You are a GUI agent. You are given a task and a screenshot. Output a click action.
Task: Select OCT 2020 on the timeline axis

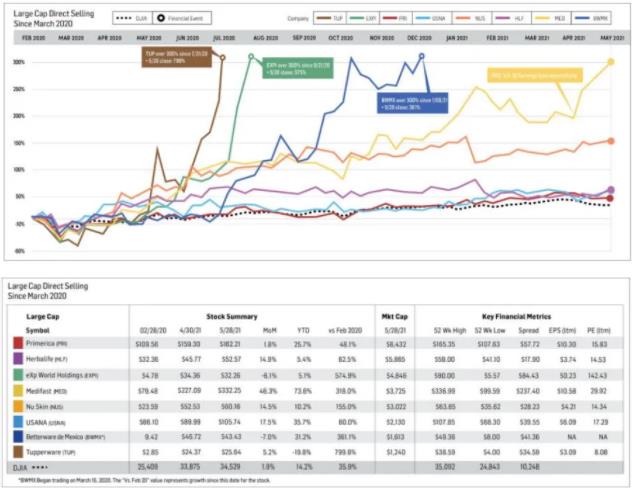point(341,38)
